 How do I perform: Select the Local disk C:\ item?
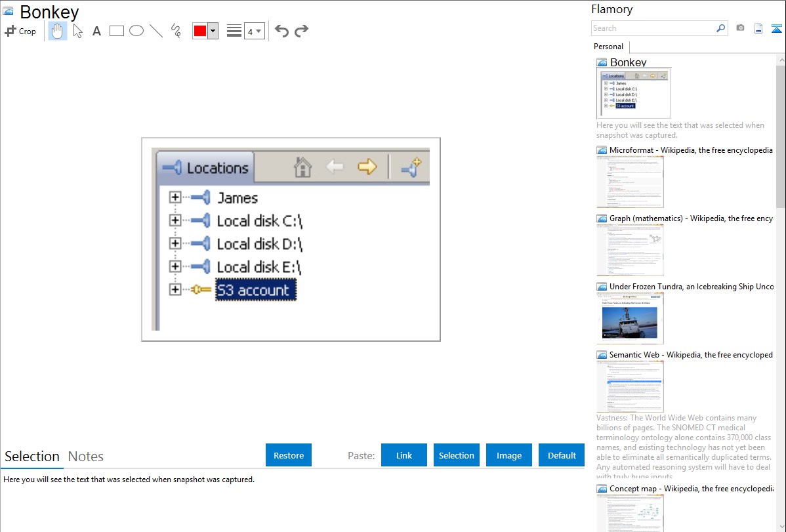tap(259, 221)
